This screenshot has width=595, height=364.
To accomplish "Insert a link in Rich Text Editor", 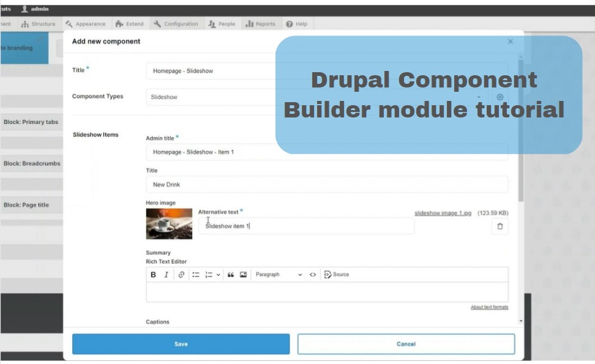I will point(181,275).
